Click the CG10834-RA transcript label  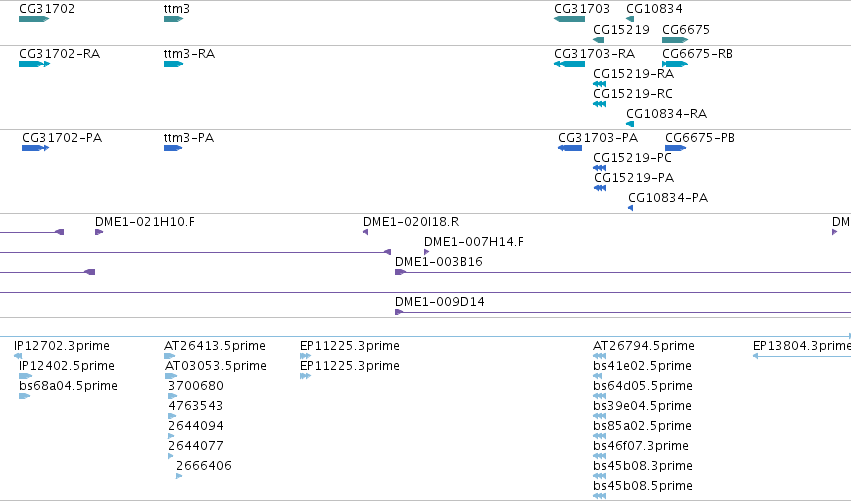point(666,114)
